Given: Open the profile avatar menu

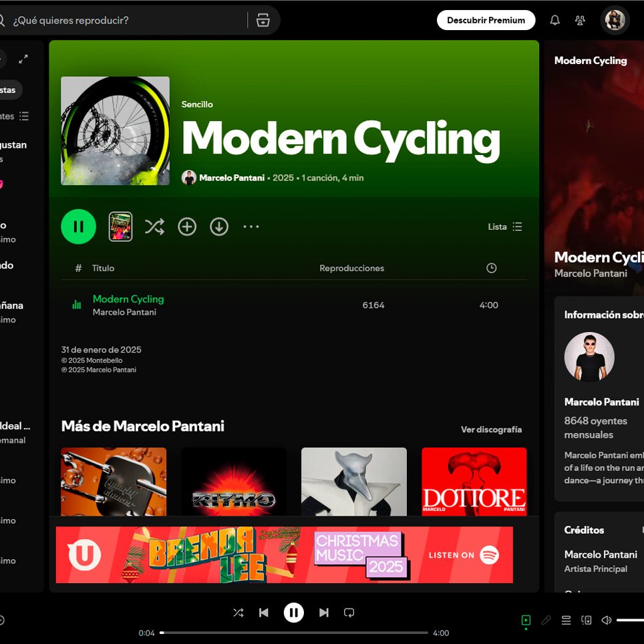Looking at the screenshot, I should [x=615, y=20].
